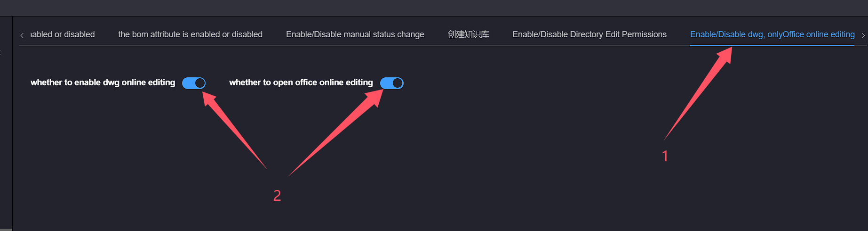Click the red annotation number 1
Viewport: 868px width, 231px height.
(665, 156)
